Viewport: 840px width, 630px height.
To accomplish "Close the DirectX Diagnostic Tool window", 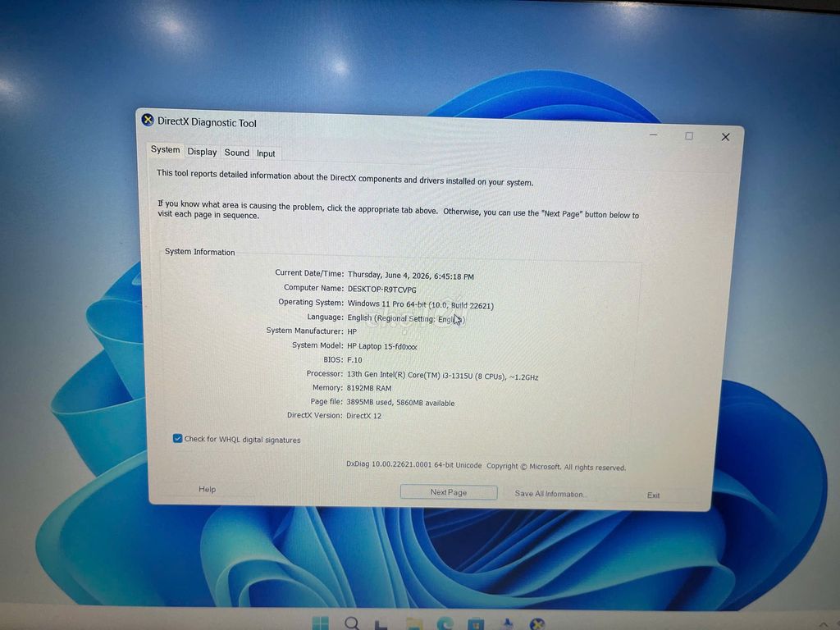I will (x=725, y=137).
